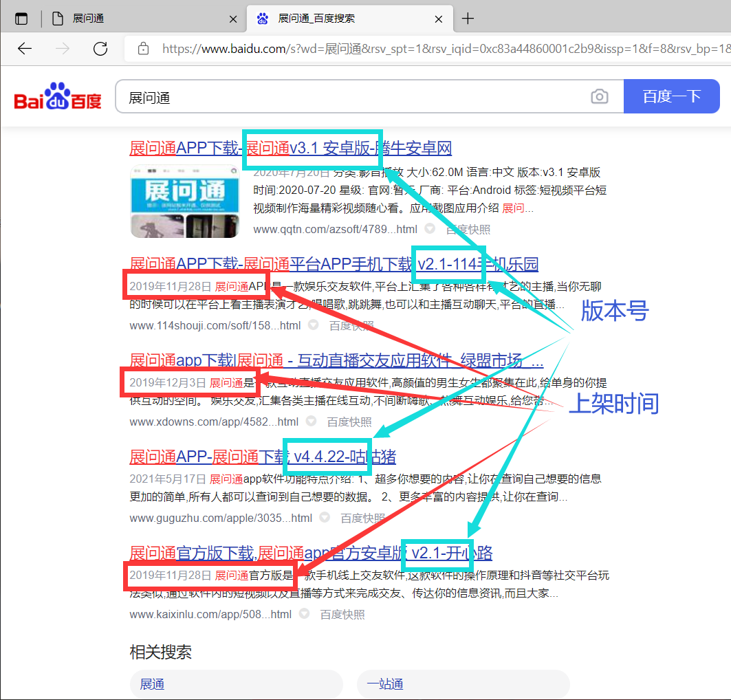Open the 腾牛安卓网 v3.1 result title
The image size is (731, 700).
[x=291, y=149]
